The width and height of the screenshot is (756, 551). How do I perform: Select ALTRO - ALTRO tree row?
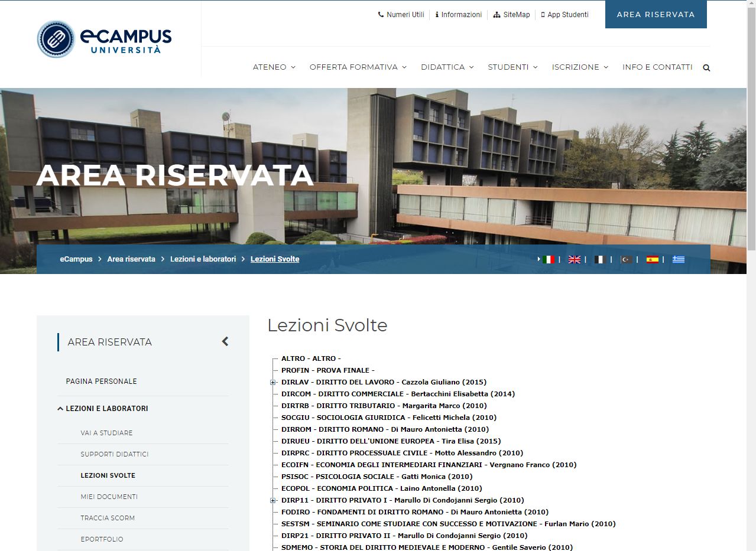pyautogui.click(x=311, y=358)
